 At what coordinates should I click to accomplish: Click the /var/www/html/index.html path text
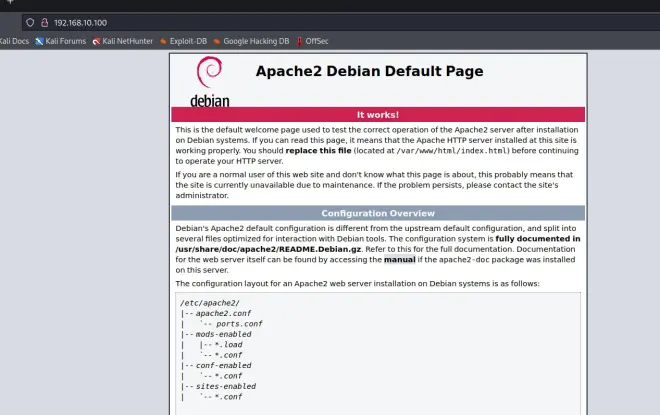(452, 151)
